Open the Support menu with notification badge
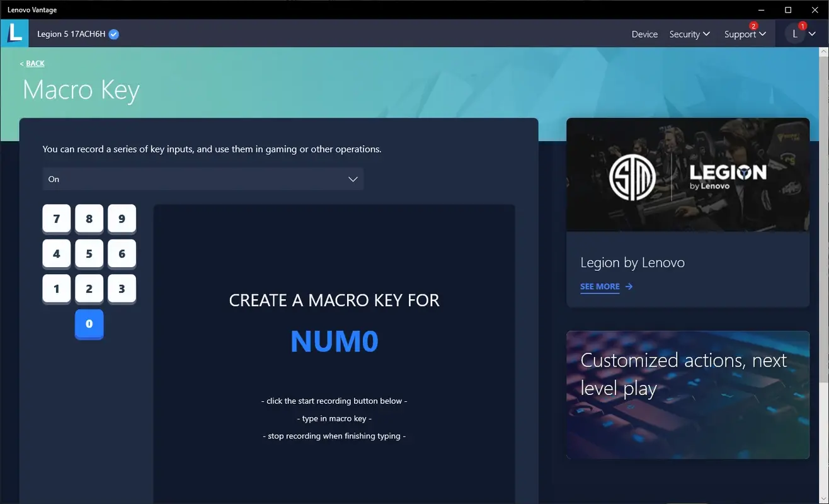 [741, 34]
